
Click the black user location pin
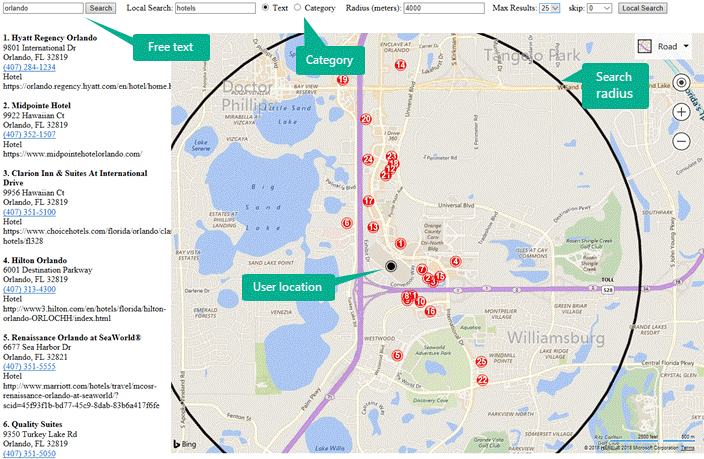(391, 266)
